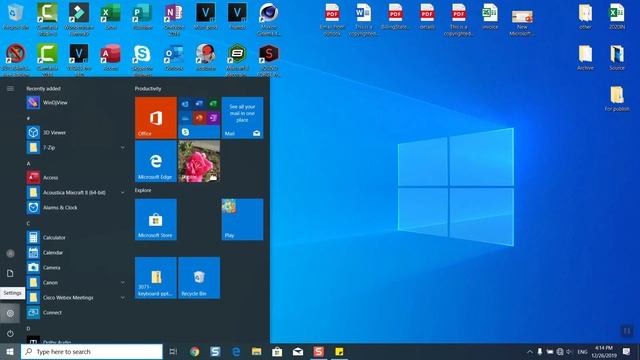Select the Access shortcut on the desktop
The image size is (640, 360).
[x=111, y=58]
